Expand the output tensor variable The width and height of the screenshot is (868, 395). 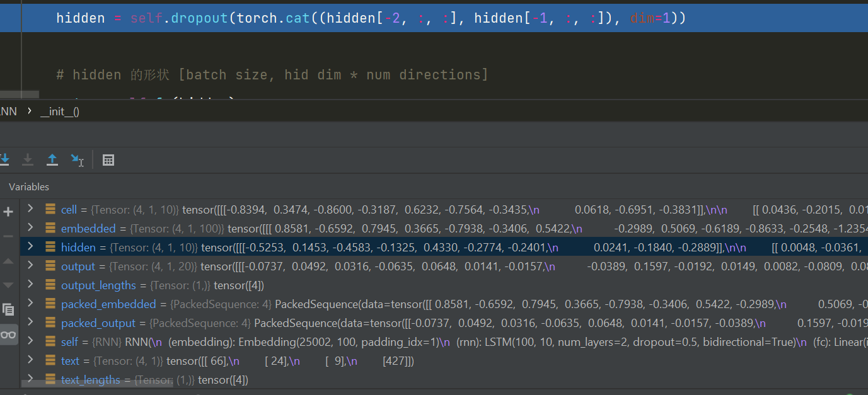click(30, 266)
